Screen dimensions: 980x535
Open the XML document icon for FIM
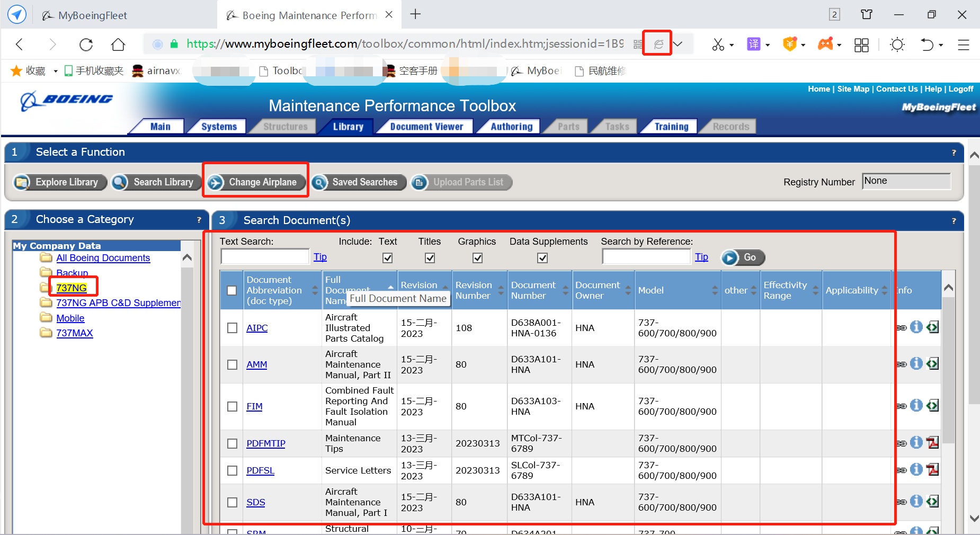click(933, 405)
